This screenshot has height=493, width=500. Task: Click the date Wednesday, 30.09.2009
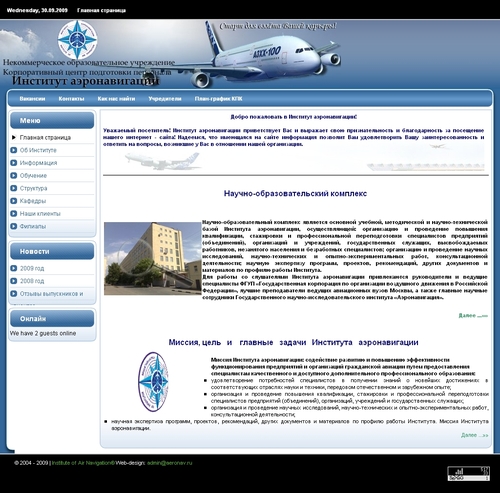(x=37, y=10)
